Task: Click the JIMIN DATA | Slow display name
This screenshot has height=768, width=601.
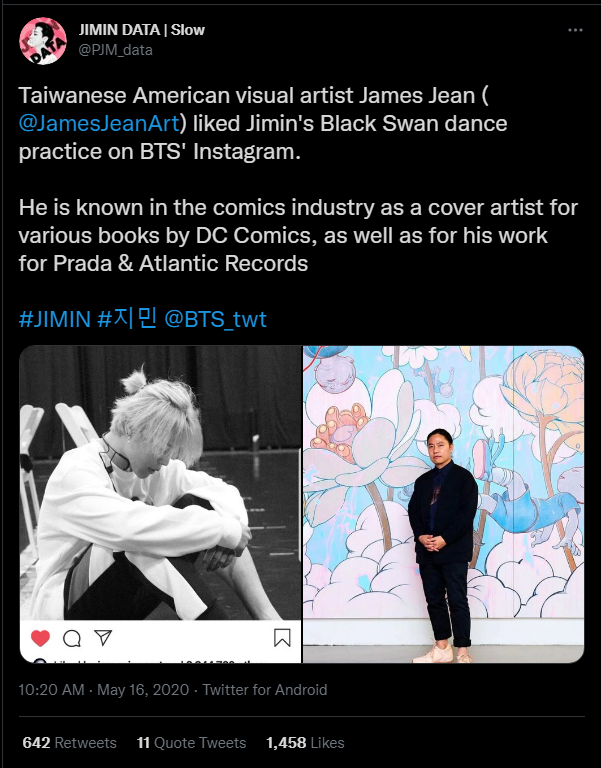Action: tap(142, 30)
